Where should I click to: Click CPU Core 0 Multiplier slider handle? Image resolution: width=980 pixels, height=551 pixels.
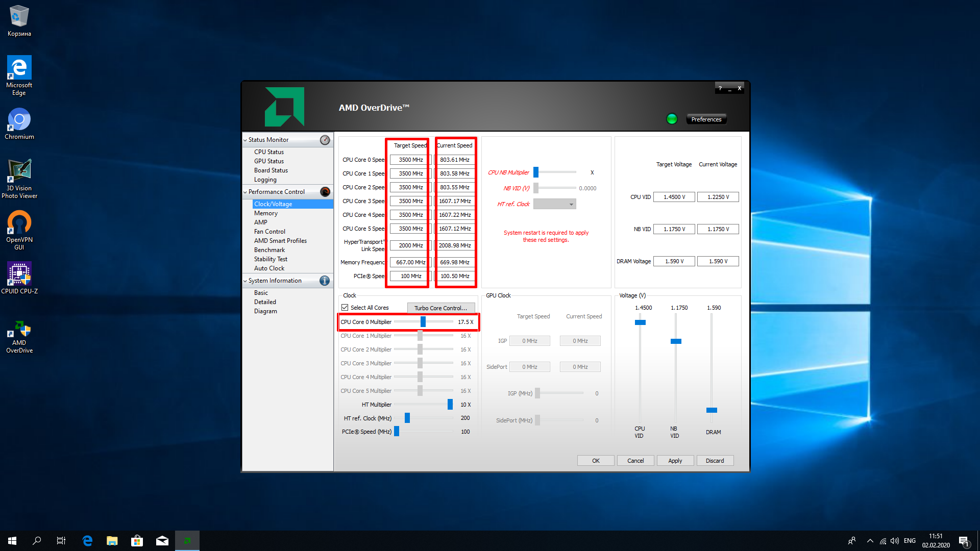tap(423, 322)
